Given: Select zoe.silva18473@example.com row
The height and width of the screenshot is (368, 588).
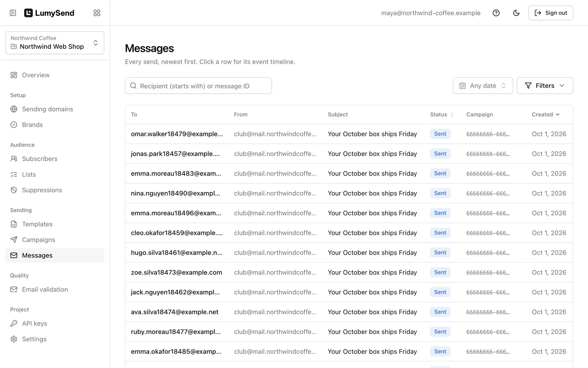Looking at the screenshot, I should click(349, 272).
